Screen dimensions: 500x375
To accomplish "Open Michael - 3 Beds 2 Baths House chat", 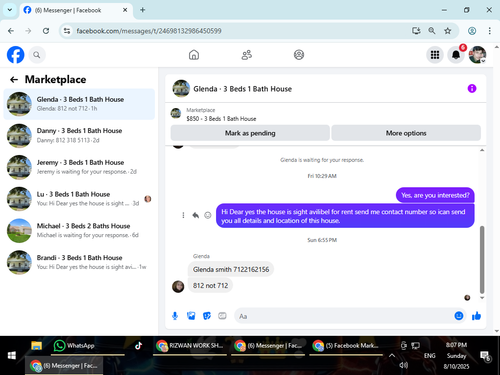I will pyautogui.click(x=79, y=231).
